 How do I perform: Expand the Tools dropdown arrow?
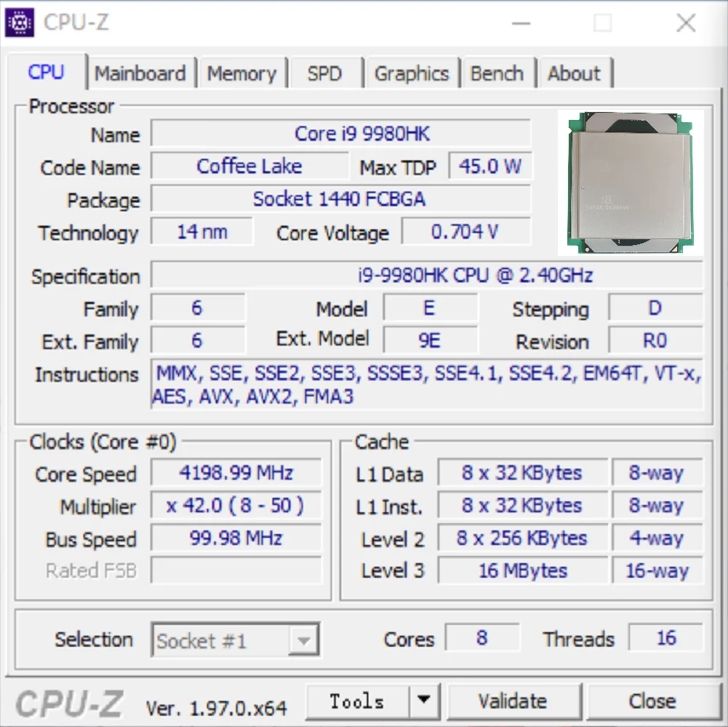[x=424, y=701]
